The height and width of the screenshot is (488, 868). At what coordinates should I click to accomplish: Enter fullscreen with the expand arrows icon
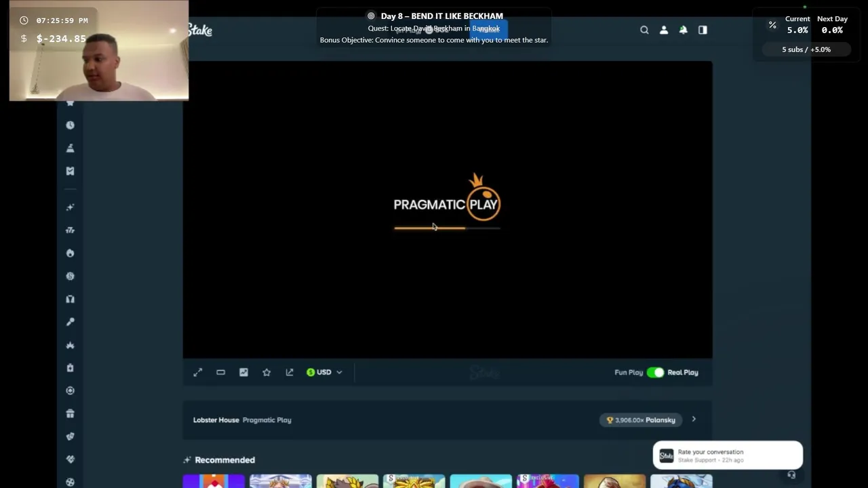[197, 372]
